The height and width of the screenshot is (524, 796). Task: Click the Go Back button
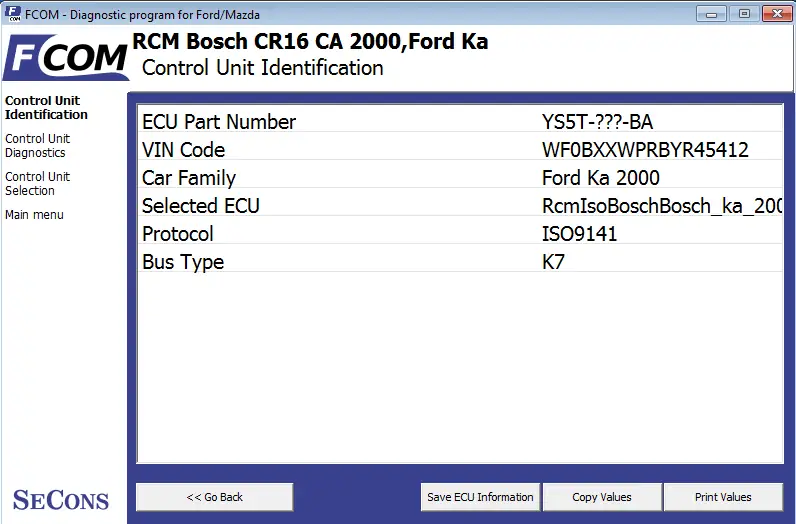coord(215,497)
